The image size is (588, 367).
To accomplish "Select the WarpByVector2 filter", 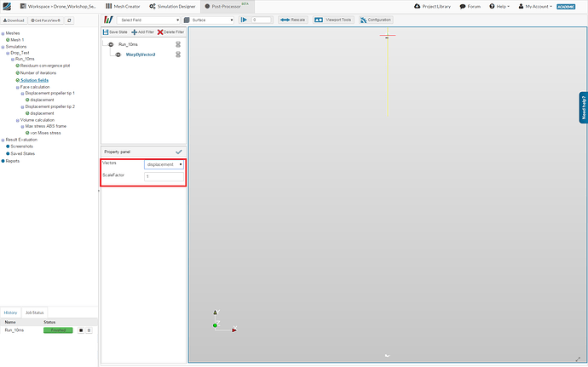I will [141, 54].
